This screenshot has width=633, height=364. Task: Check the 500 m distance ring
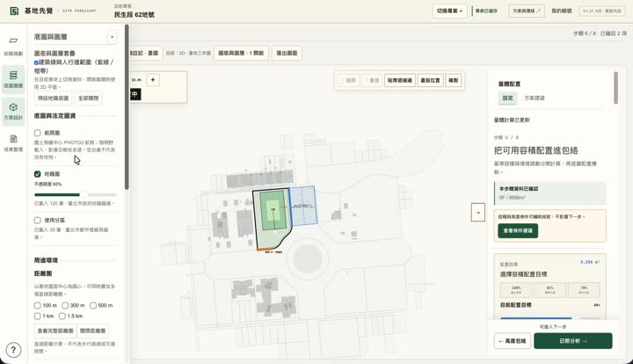(93, 305)
